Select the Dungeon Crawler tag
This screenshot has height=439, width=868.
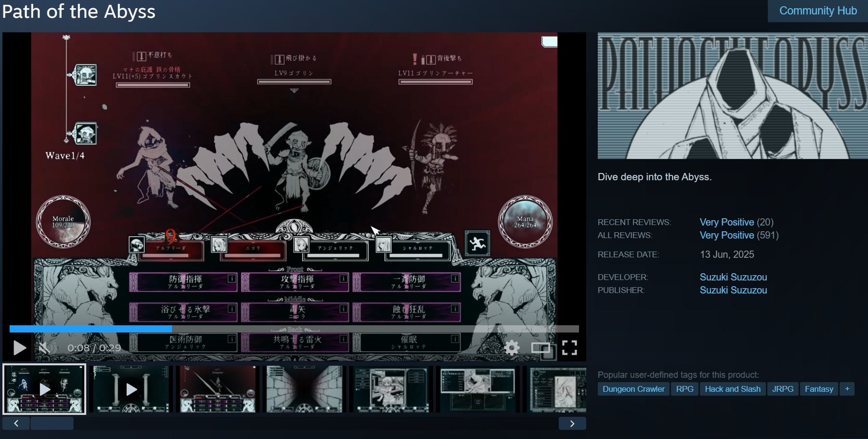[x=633, y=389]
